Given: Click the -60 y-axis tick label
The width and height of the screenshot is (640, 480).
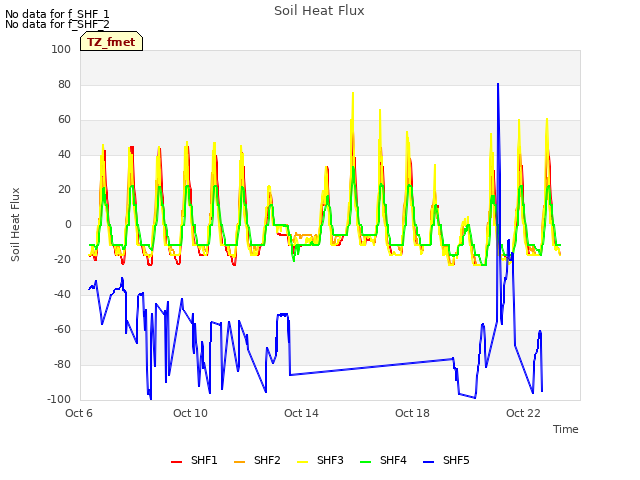Looking at the screenshot, I should click(62, 329).
